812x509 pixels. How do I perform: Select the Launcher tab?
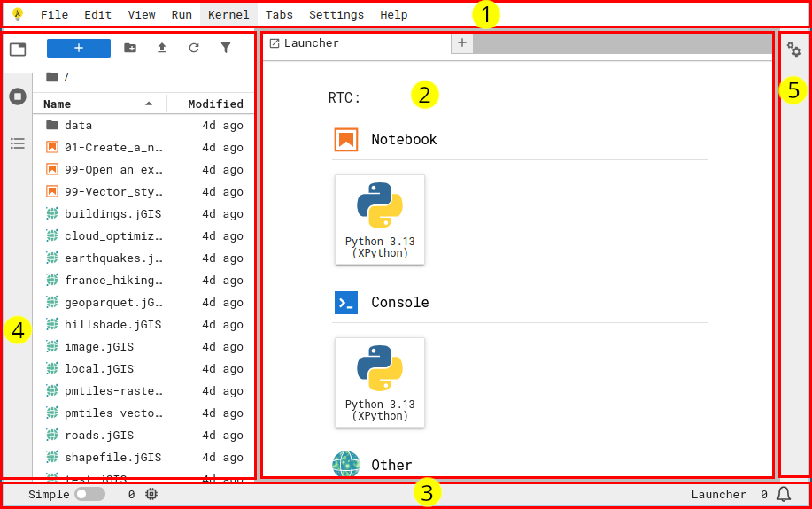tap(311, 42)
